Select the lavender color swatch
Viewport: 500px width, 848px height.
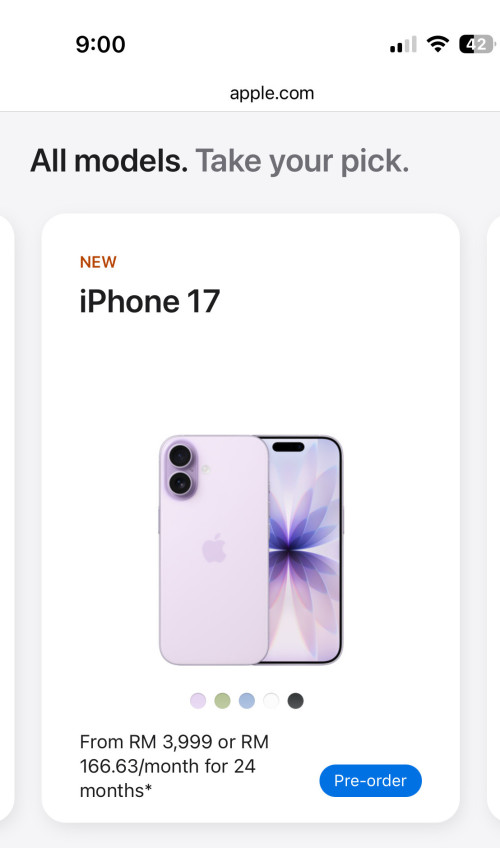[x=198, y=700]
